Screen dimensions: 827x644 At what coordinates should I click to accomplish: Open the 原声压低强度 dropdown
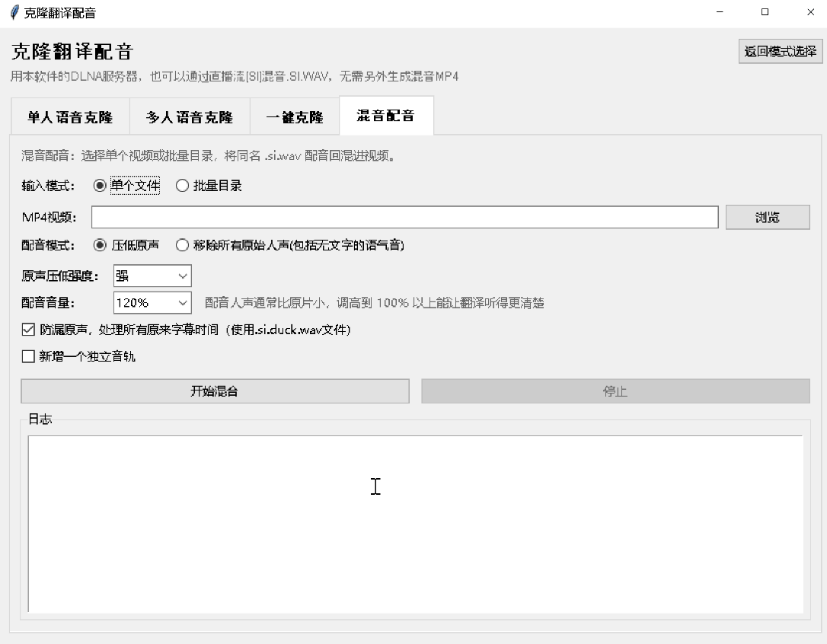(x=152, y=276)
